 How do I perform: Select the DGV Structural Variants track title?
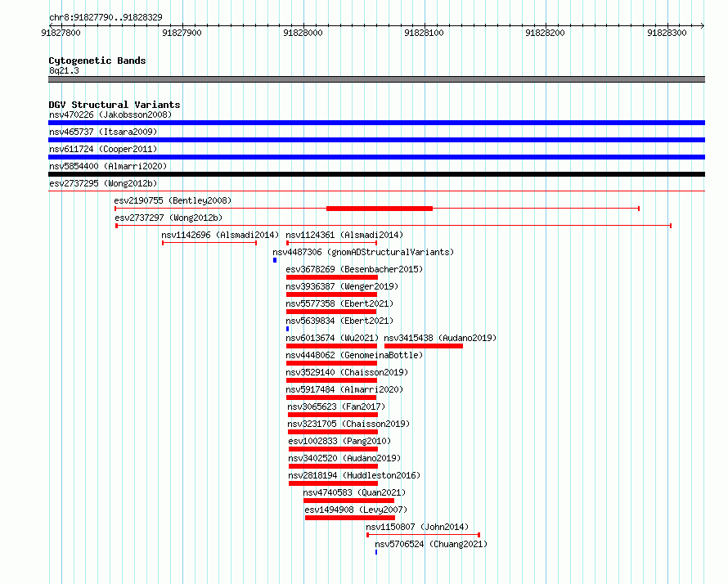coord(115,105)
